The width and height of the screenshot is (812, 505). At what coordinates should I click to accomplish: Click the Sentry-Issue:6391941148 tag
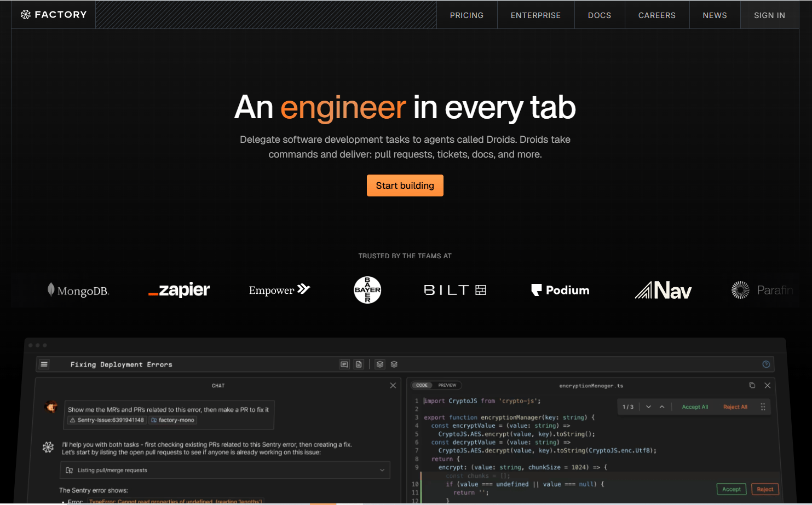(107, 420)
